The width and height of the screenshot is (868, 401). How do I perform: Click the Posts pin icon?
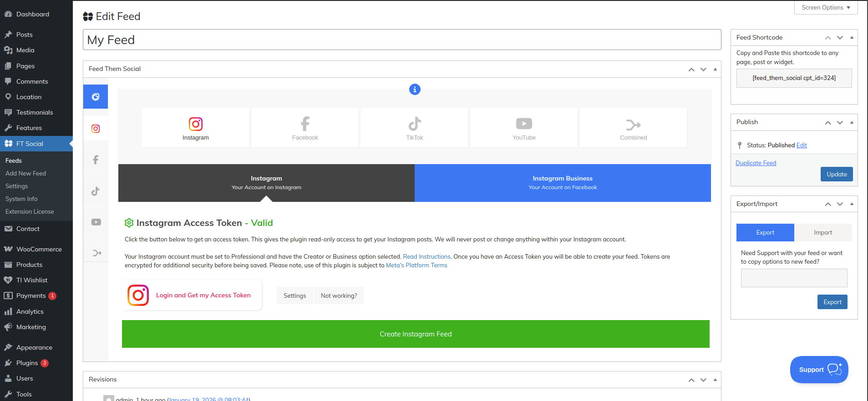pos(8,35)
